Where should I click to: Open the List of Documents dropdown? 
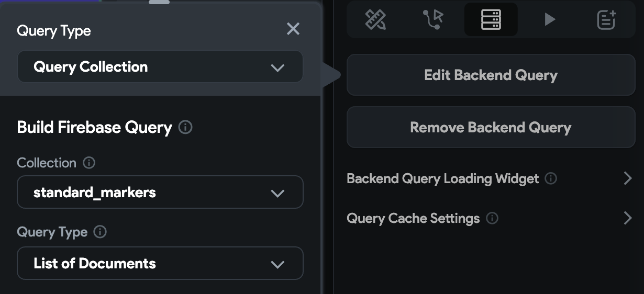[x=160, y=263]
